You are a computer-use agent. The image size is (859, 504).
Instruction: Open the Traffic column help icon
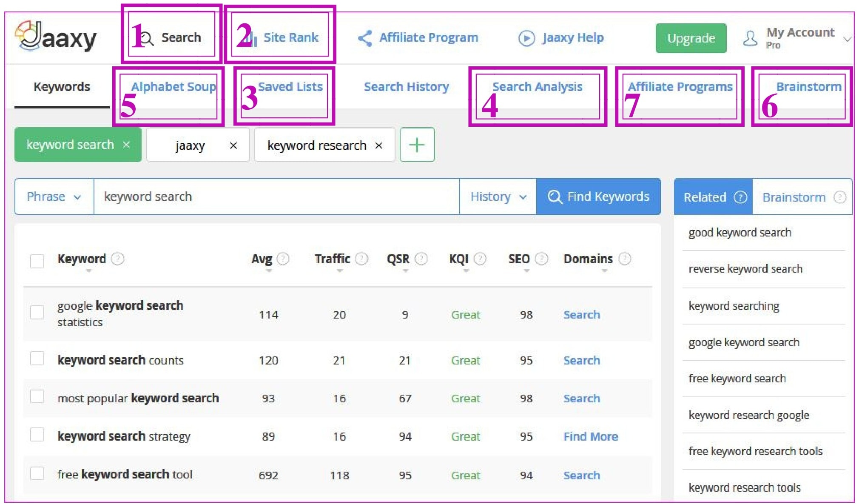tap(361, 259)
